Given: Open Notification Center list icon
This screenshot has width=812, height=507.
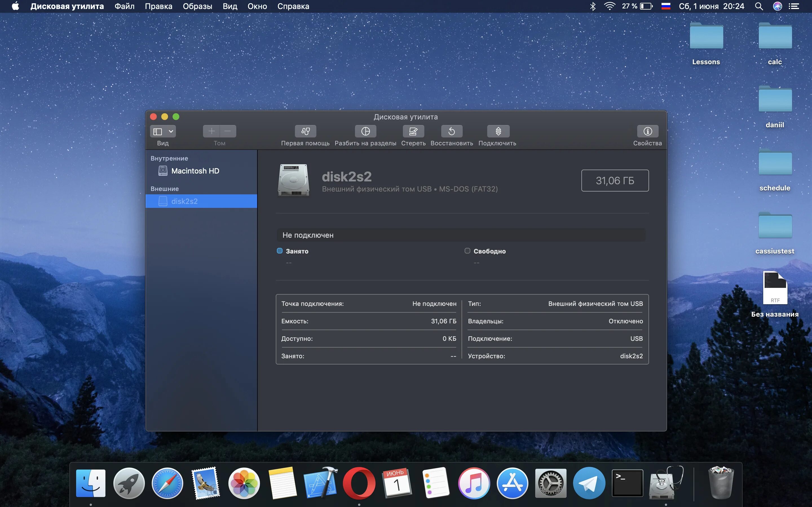Looking at the screenshot, I should coord(794,6).
